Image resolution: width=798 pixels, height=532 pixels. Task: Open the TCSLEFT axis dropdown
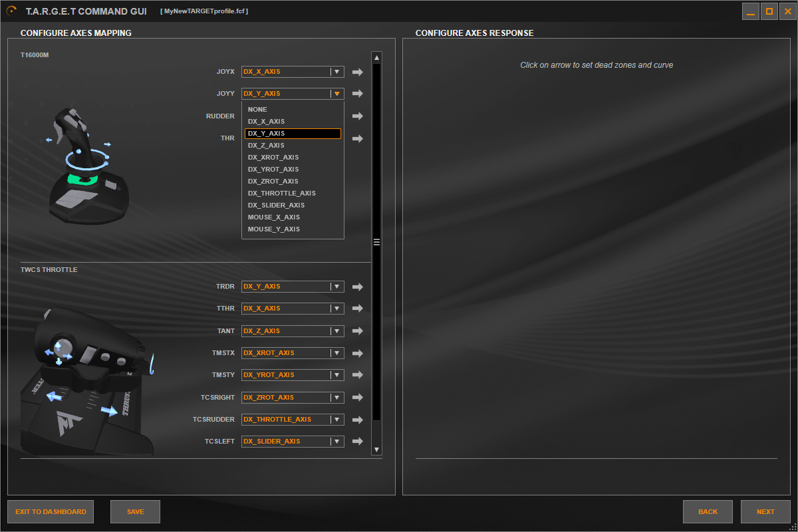[x=337, y=442]
